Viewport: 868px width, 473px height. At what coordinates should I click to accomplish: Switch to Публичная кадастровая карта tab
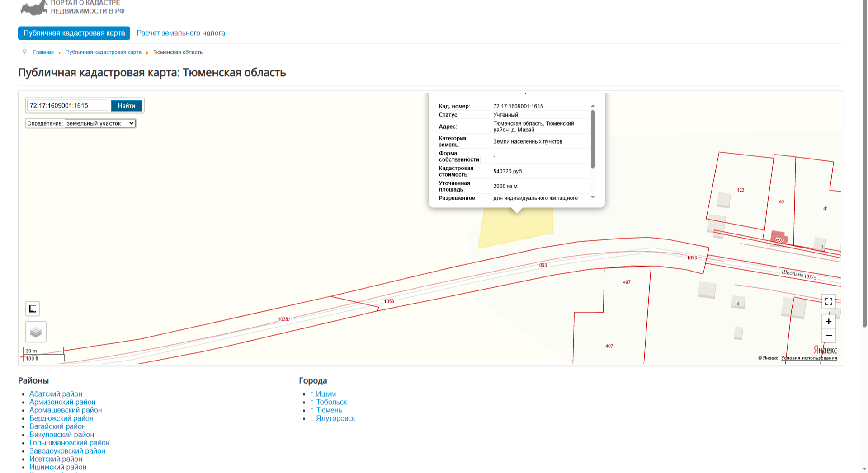74,33
